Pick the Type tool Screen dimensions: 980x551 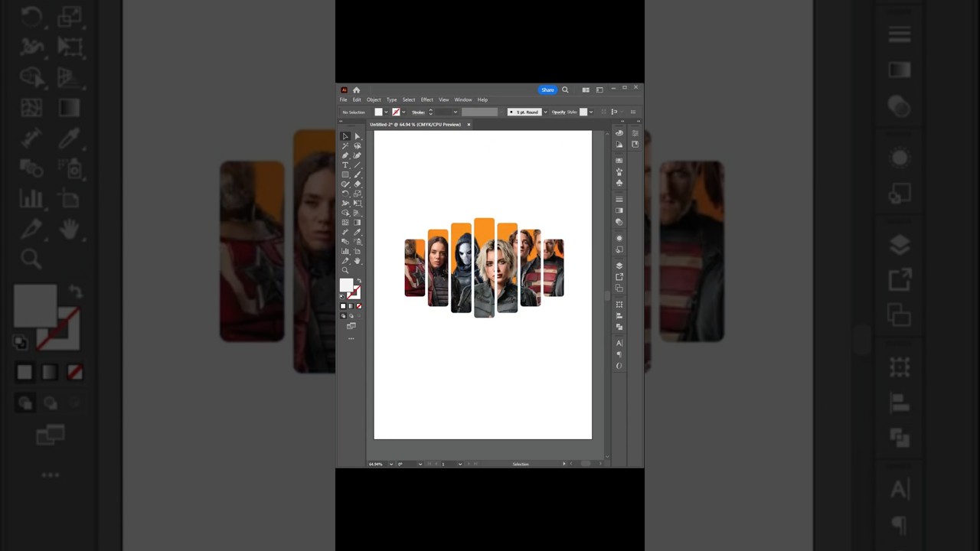(345, 165)
